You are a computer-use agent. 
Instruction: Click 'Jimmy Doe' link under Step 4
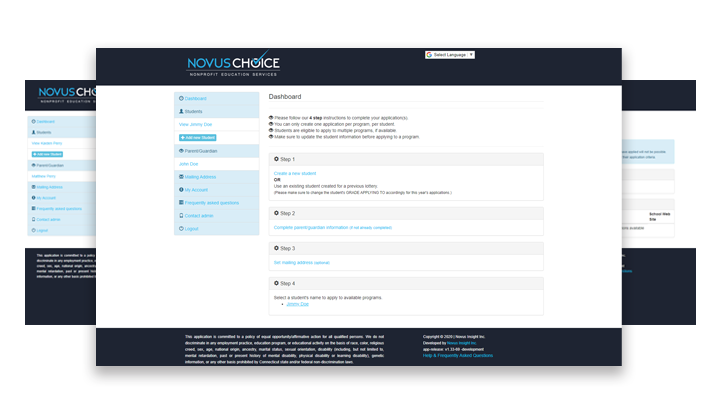pos(298,304)
